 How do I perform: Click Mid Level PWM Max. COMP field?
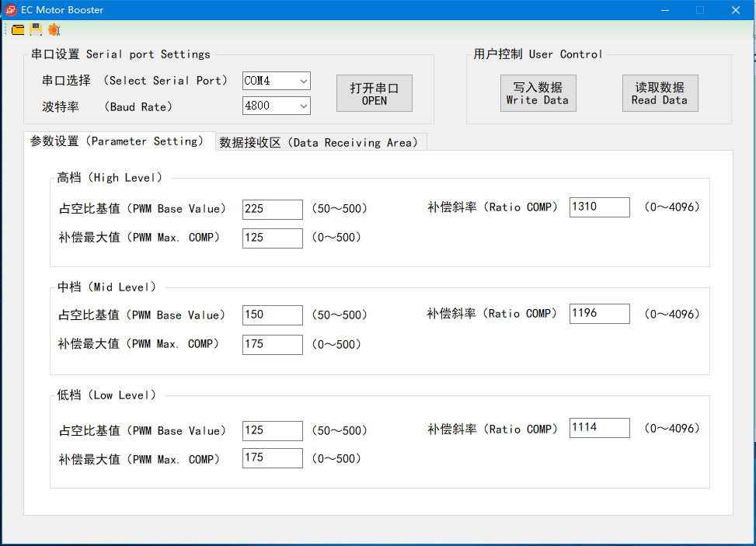tap(272, 344)
